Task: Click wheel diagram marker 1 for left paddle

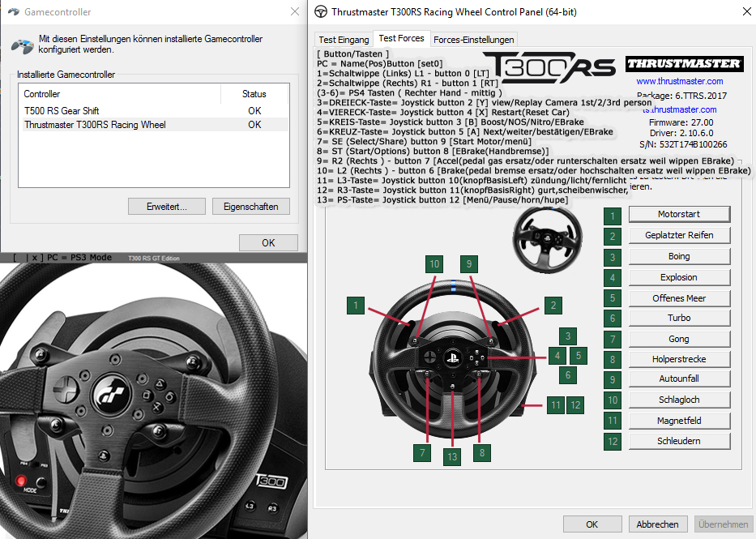Action: click(356, 306)
